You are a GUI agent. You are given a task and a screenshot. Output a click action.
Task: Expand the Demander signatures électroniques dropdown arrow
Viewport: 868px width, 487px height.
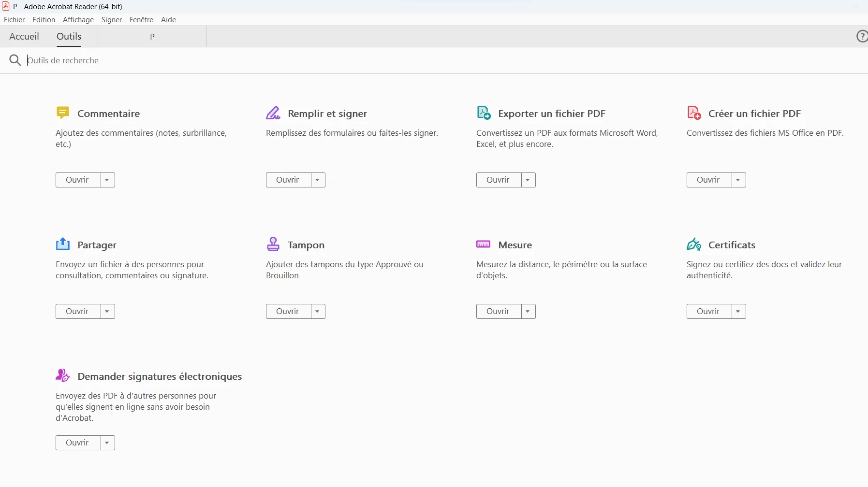pos(107,443)
